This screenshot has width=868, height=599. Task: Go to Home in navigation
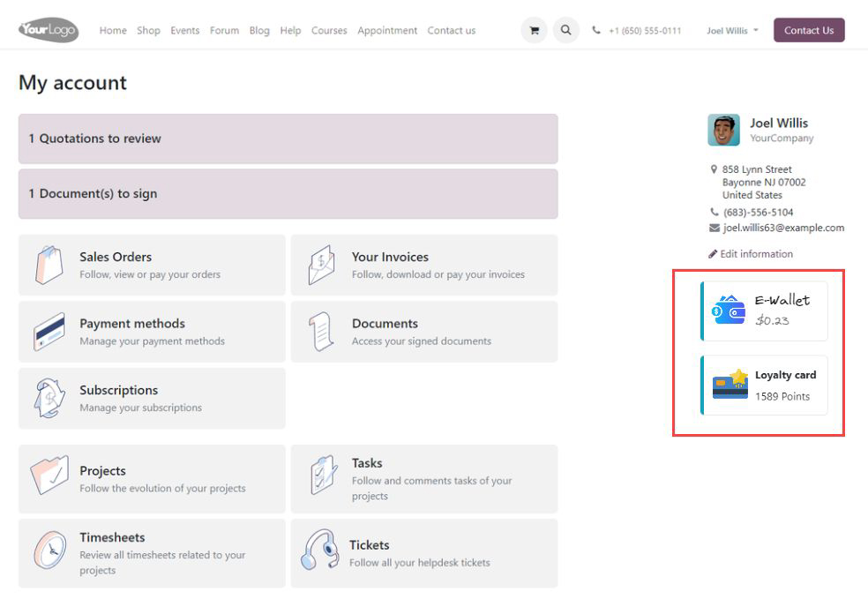113,31
